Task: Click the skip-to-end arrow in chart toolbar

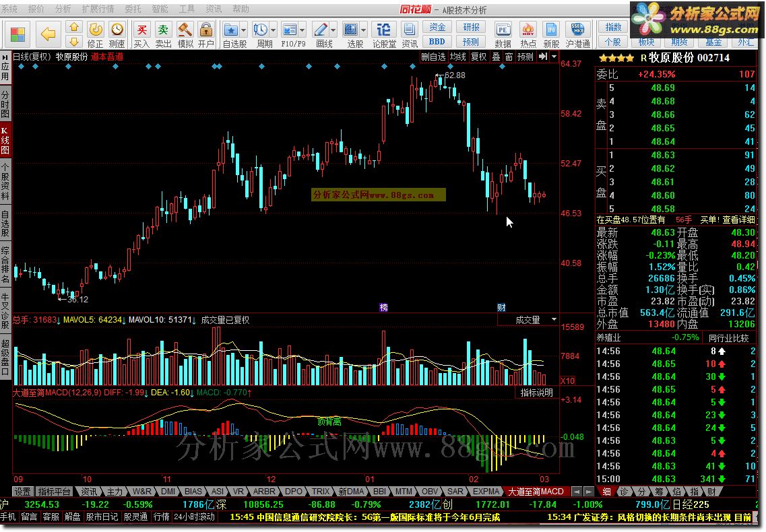Action: coord(543,57)
